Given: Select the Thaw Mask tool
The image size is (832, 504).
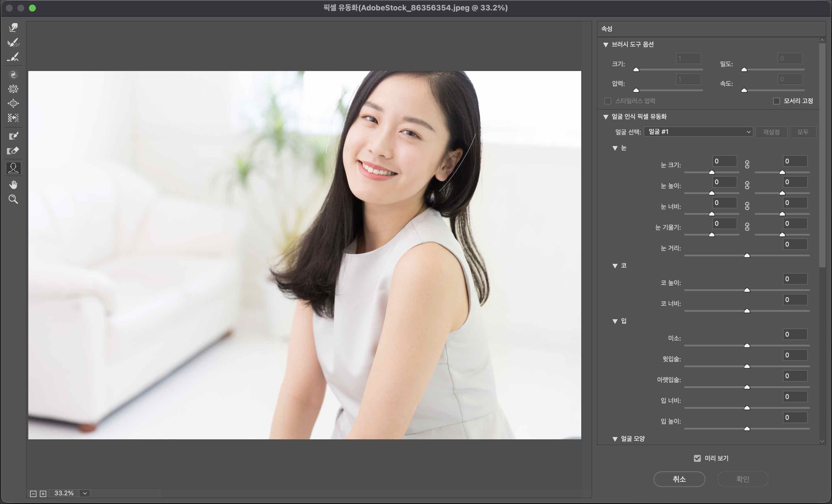Looking at the screenshot, I should pos(13,150).
